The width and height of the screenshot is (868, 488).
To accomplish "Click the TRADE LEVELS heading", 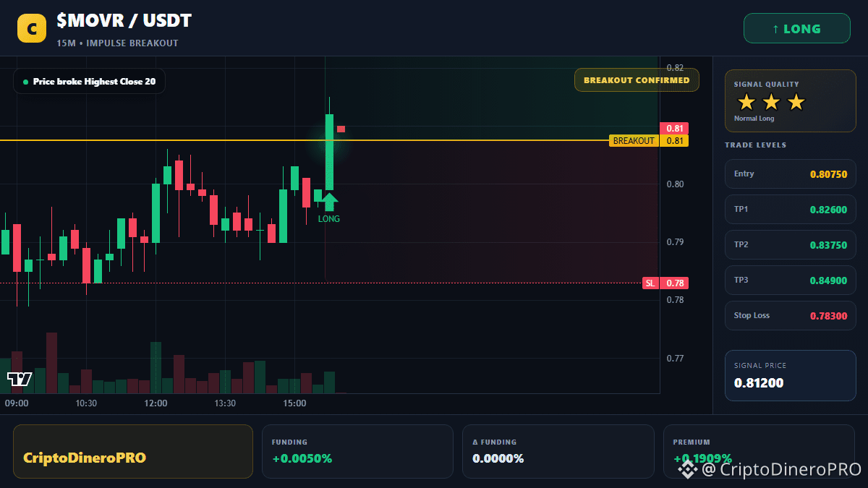I will (x=755, y=145).
